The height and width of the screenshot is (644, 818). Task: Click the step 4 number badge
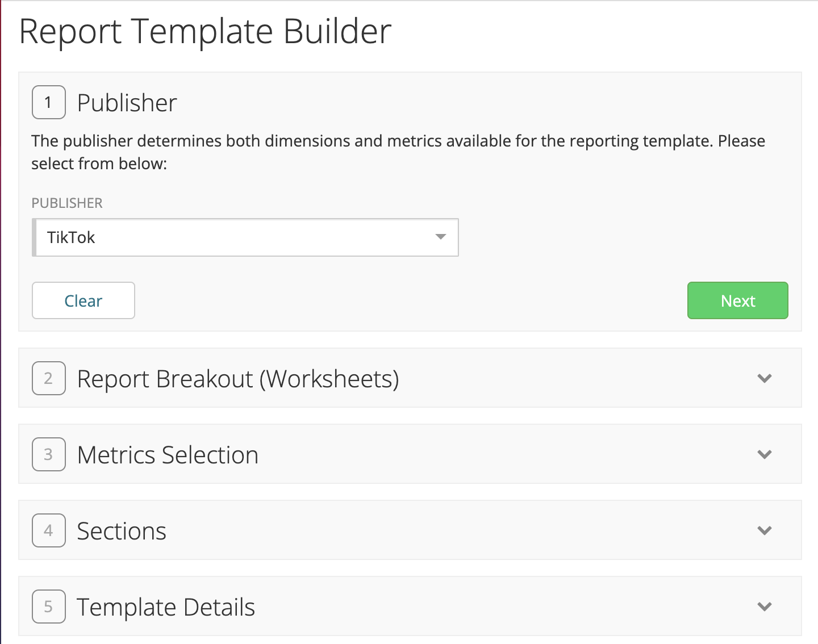pyautogui.click(x=49, y=530)
